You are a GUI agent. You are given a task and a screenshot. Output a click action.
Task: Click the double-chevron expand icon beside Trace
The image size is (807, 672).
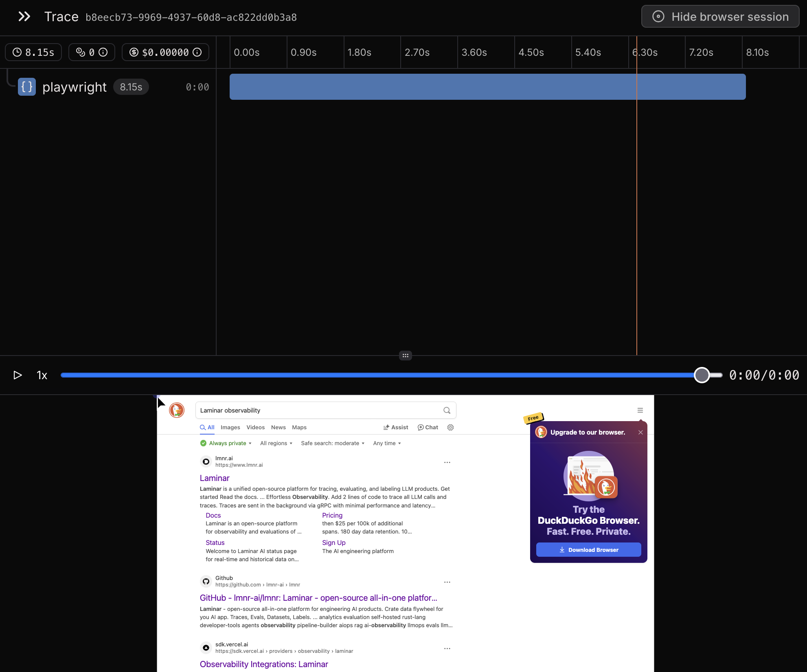[x=24, y=17]
